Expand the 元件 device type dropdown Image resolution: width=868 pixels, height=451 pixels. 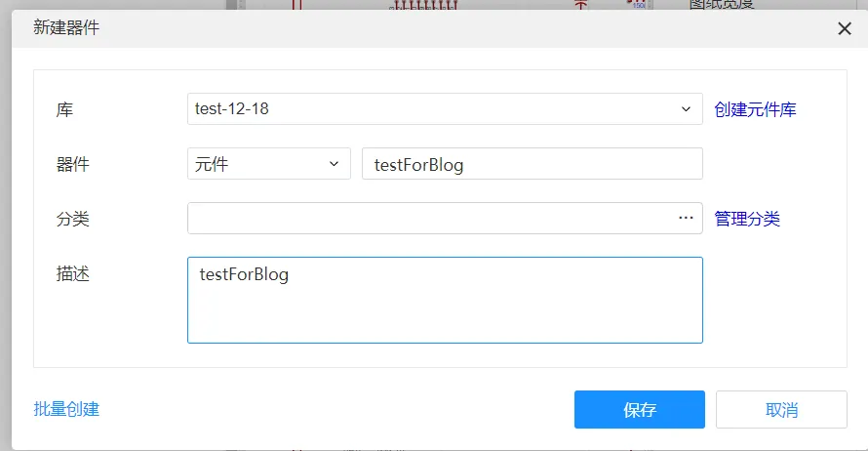point(269,163)
